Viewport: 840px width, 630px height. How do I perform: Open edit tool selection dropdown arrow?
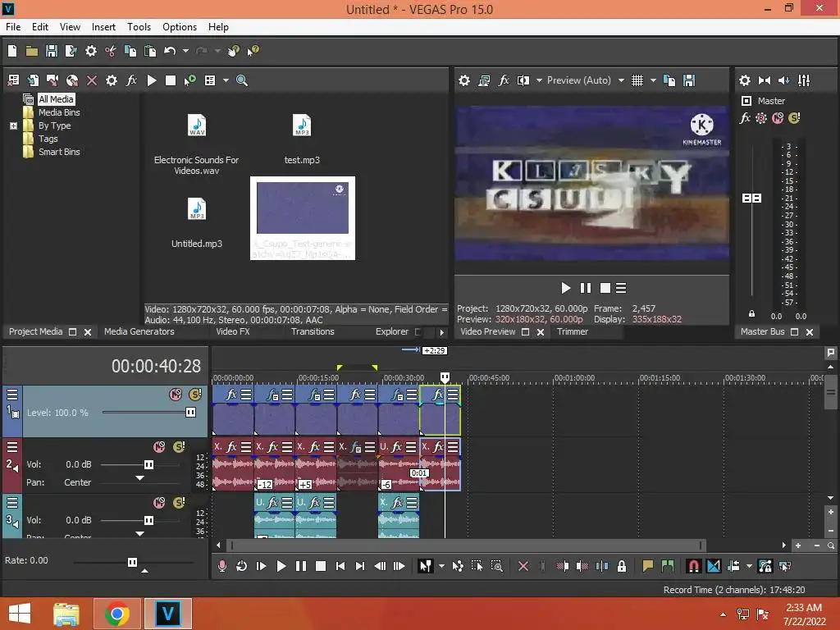coord(441,566)
